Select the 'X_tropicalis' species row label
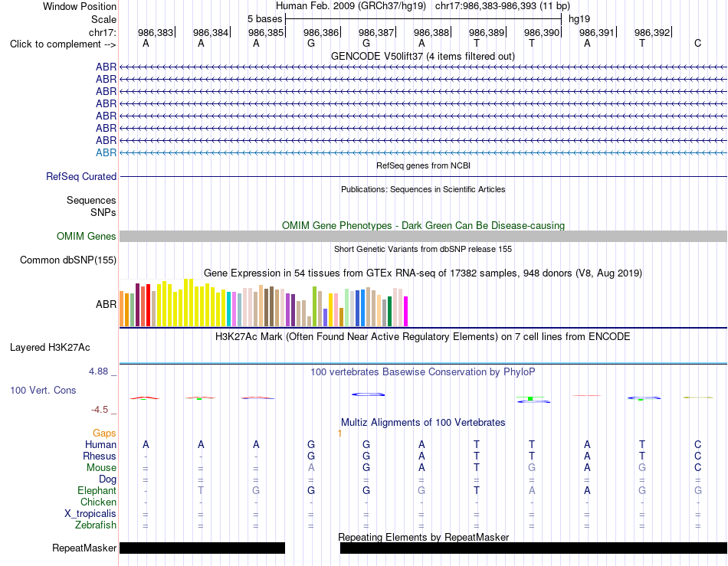 [90, 514]
